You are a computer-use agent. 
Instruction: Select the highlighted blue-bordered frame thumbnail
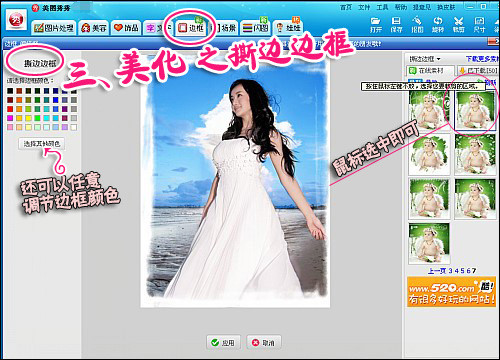tap(475, 110)
